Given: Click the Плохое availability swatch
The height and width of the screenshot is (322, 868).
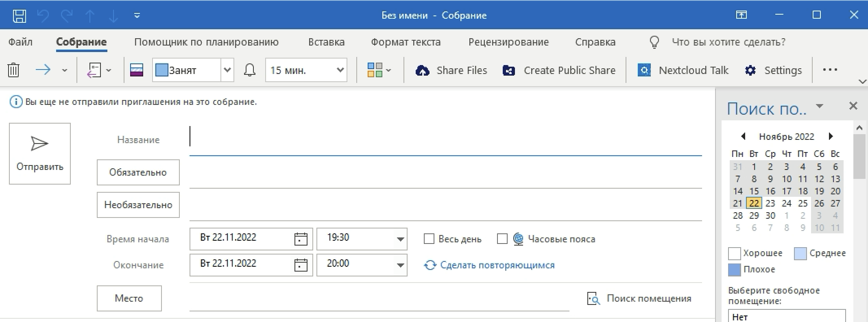Looking at the screenshot, I should click(x=734, y=270).
